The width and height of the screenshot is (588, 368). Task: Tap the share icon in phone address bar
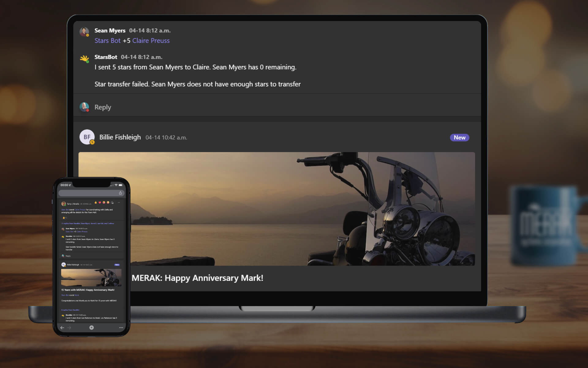click(120, 193)
